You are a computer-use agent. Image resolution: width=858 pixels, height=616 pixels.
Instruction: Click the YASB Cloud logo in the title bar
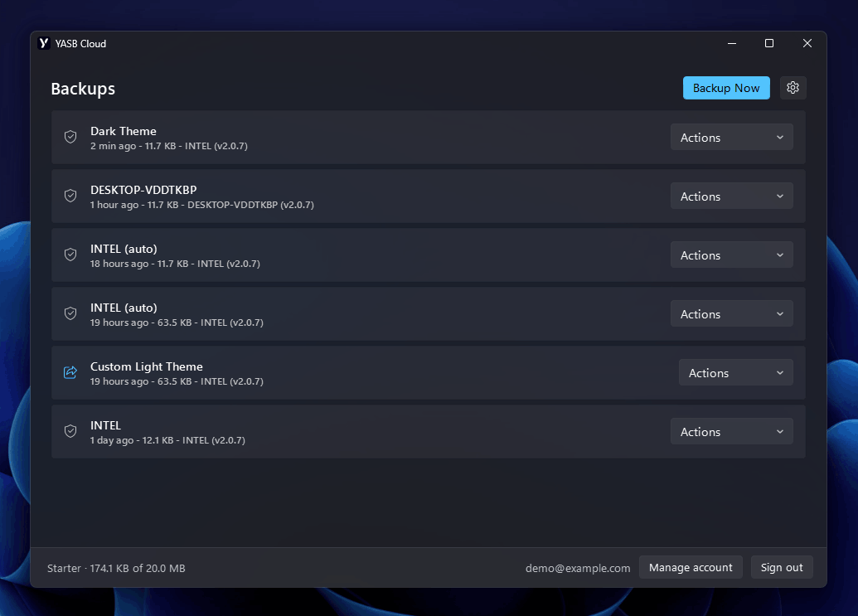pos(44,43)
